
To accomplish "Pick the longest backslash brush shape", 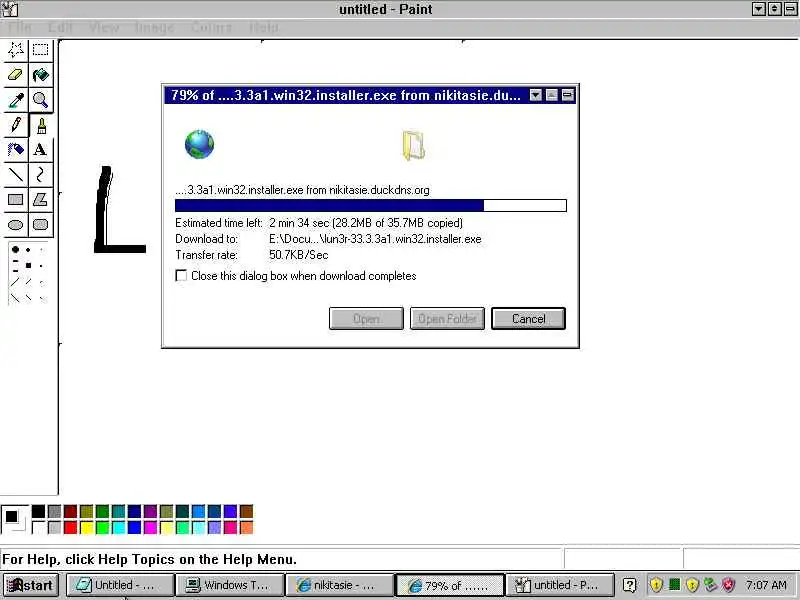I will (15, 298).
